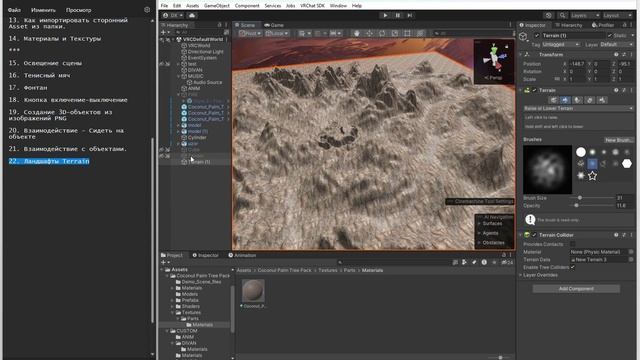The image size is (640, 360).
Task: Open the Window menu
Action: coord(338,6)
